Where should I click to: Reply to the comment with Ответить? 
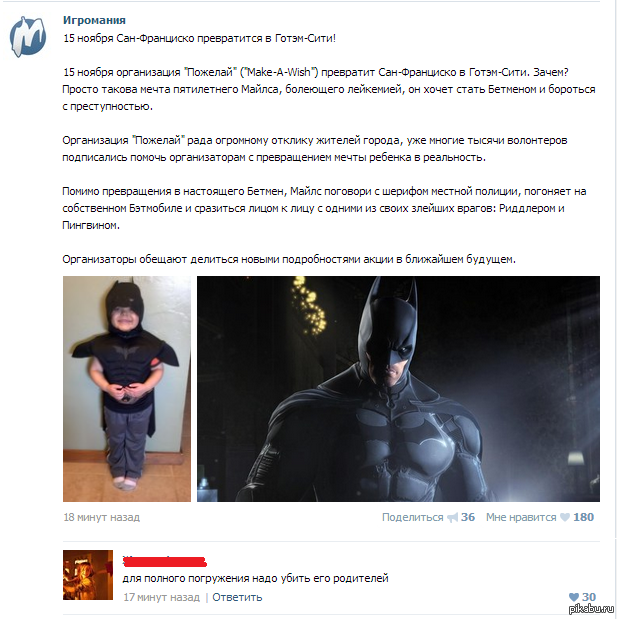(x=237, y=597)
